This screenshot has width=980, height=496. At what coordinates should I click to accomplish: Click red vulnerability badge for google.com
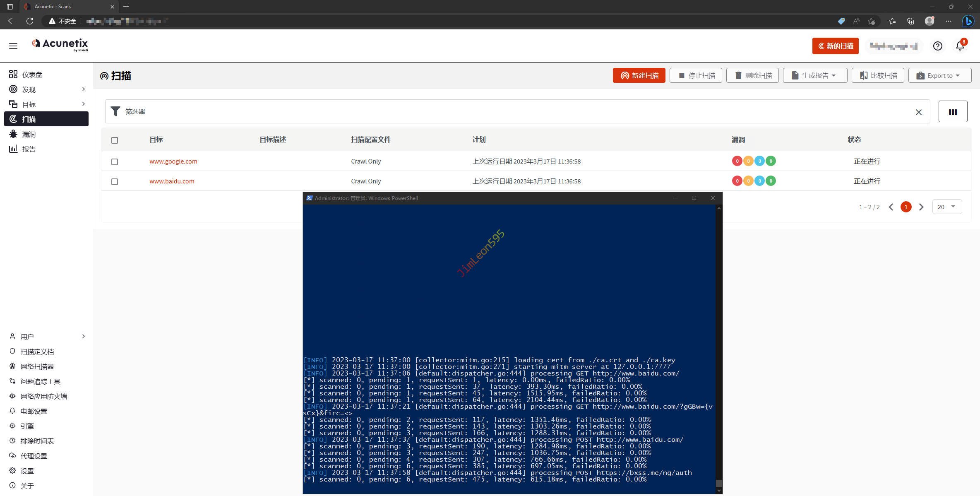pos(737,161)
